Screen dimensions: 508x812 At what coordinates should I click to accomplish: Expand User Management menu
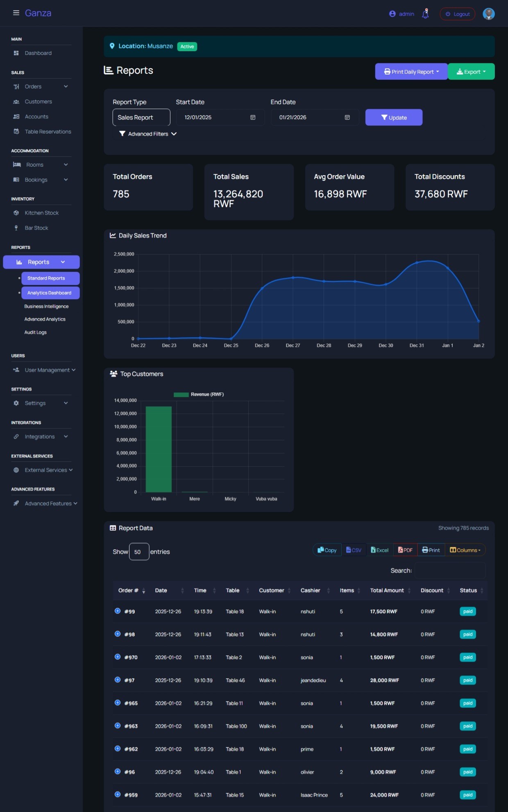tap(44, 370)
